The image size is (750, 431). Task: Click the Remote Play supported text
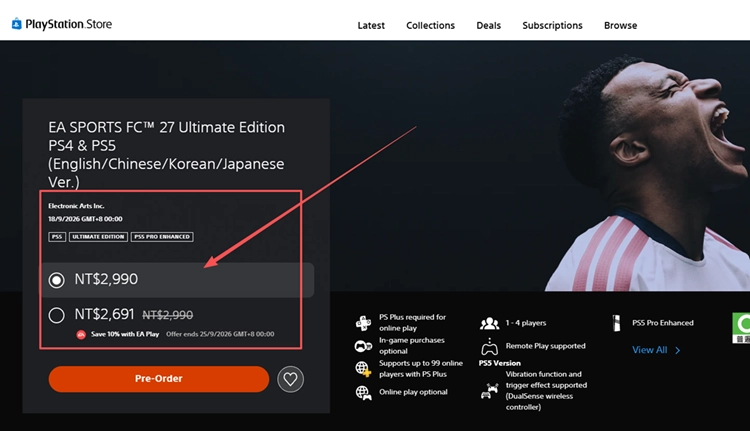click(545, 346)
